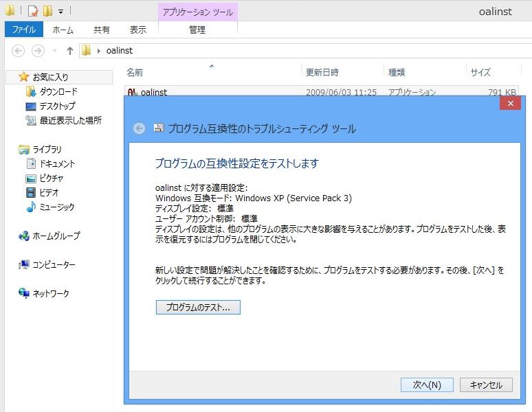Open the ファイル menu
Viewport: 532px width, 412px height.
24,30
